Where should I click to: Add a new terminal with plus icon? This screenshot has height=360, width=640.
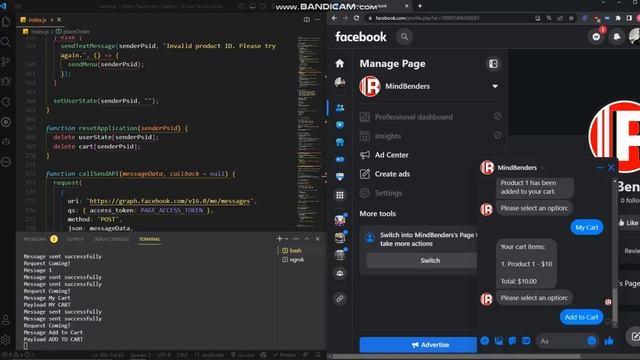[279, 239]
